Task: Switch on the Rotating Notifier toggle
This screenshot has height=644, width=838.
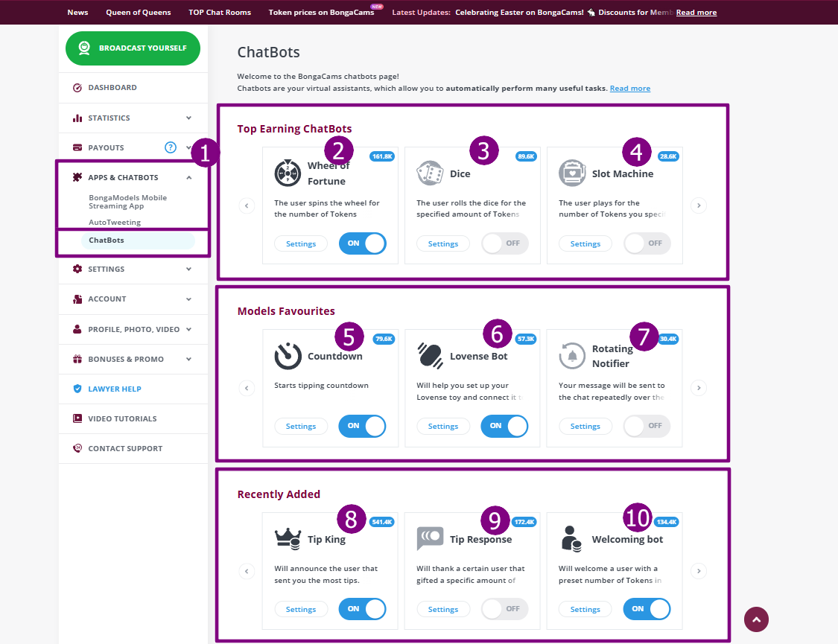Action: pos(647,426)
